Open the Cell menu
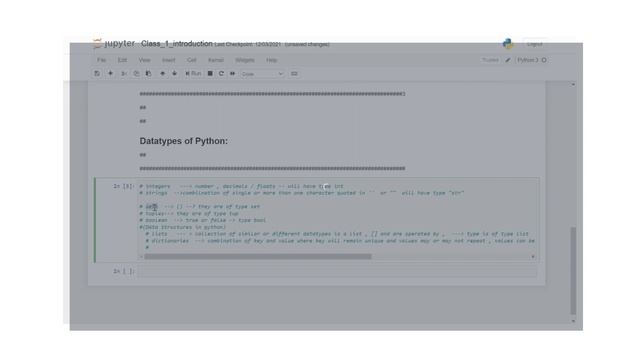The height and width of the screenshot is (360, 640). [191, 60]
